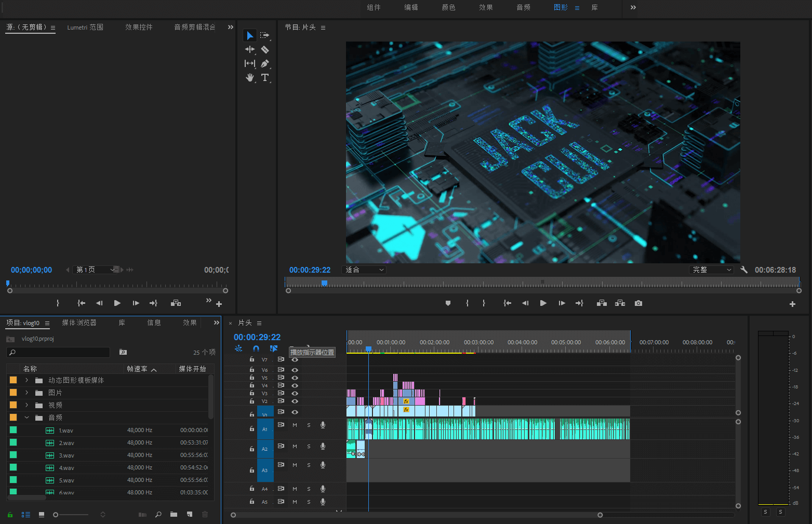Screen dimensions: 812x524
Task: Show more Source panel tabs chevron
Action: (231, 27)
